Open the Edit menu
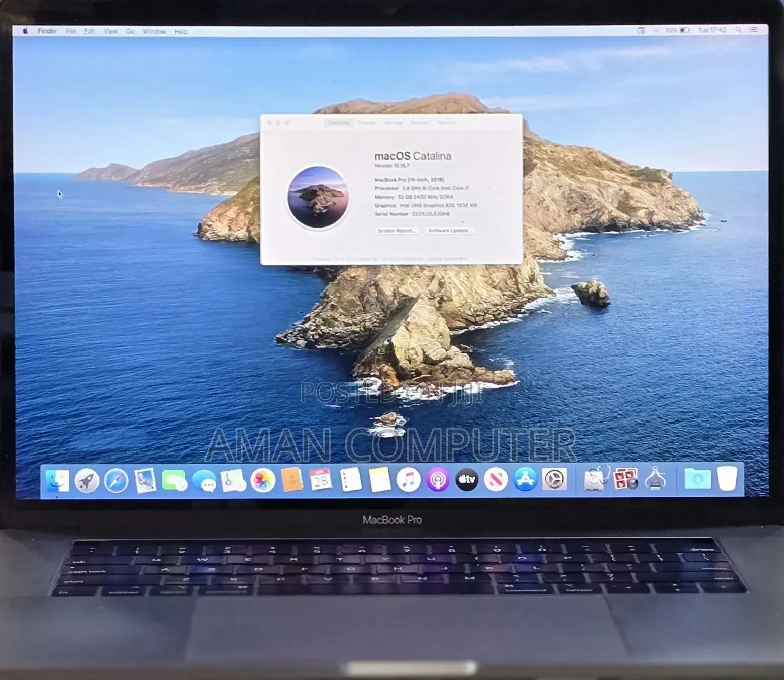784x680 pixels. [x=89, y=31]
